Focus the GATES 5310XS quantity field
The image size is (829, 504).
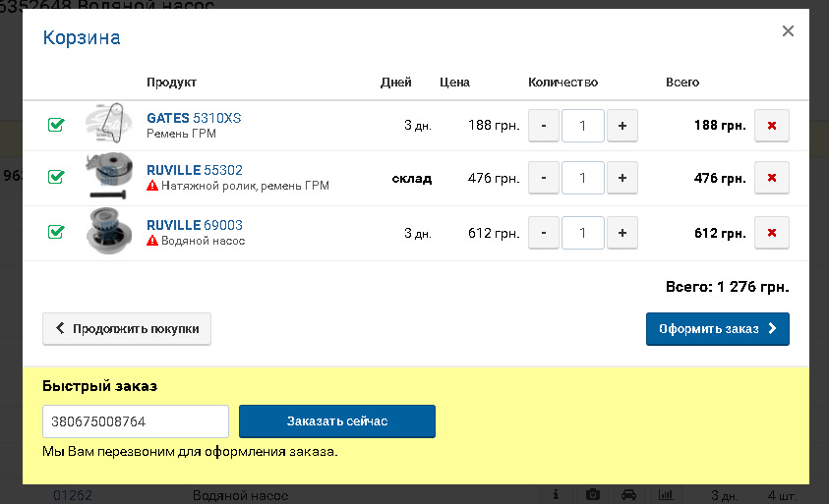[582, 126]
